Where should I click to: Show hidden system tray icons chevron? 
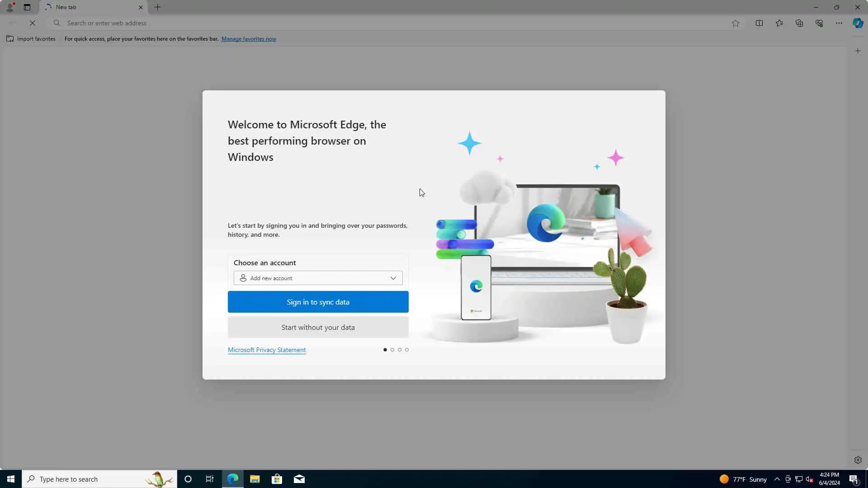(x=777, y=479)
